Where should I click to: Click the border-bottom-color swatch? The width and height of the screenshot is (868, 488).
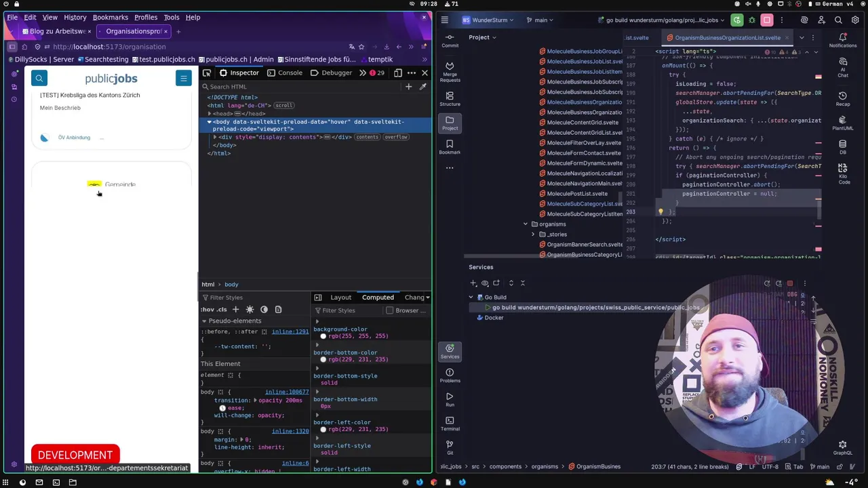coord(323,359)
